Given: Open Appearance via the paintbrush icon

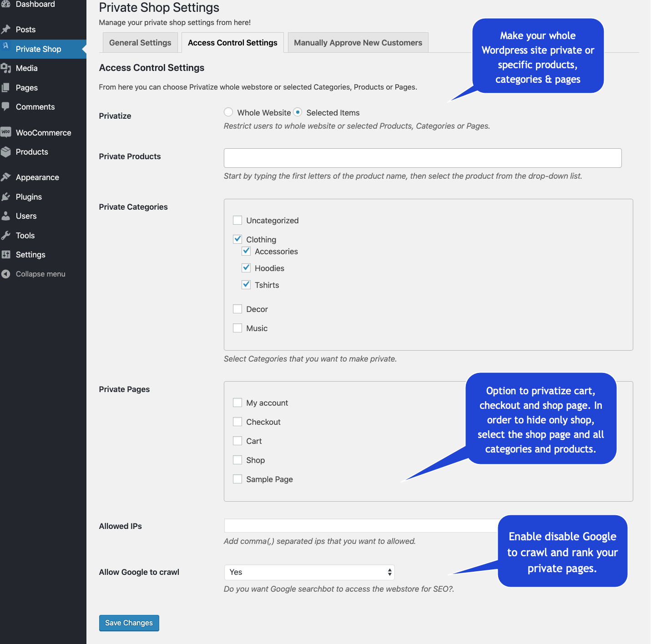Looking at the screenshot, I should (x=7, y=177).
